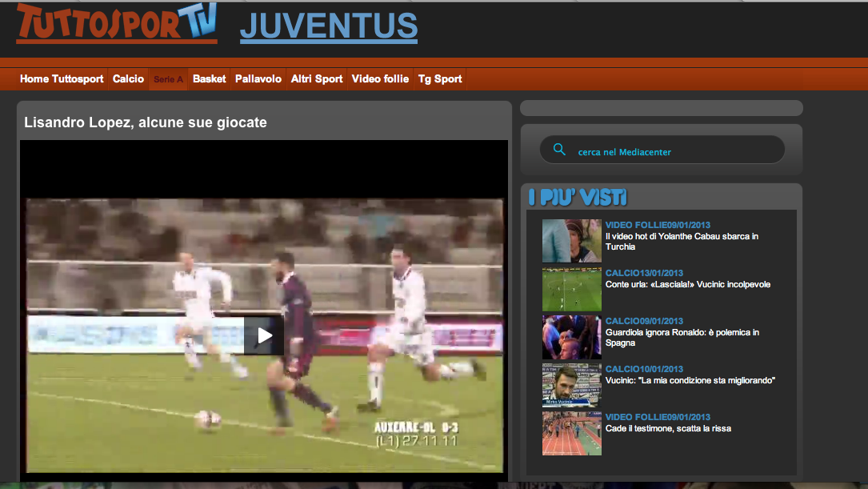Play the Lisandro Lopez video
The width and height of the screenshot is (868, 489).
[x=264, y=335]
